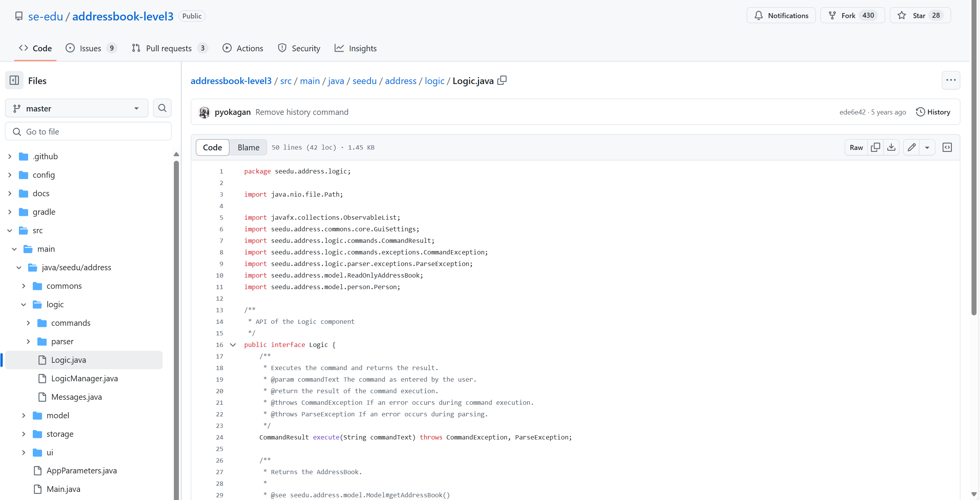Screen dimensions: 980x500
Task: Expand the commands folder
Action: (x=28, y=323)
